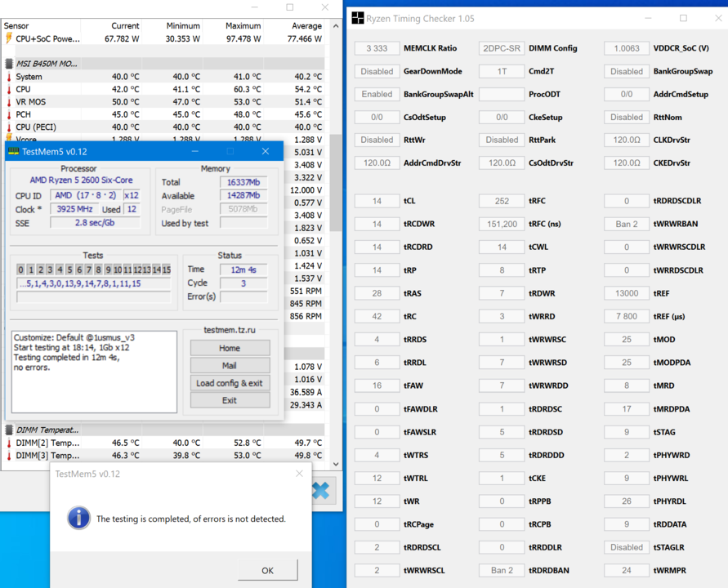728x588 pixels.
Task: Click the MSI B450M motherboard chip icon
Action: point(9,64)
